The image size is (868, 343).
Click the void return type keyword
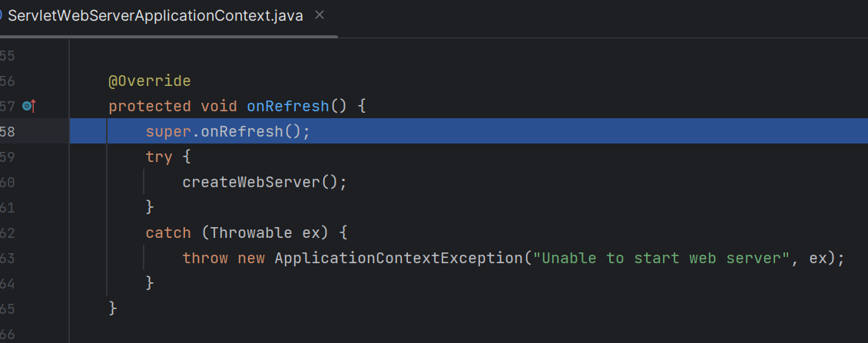[x=219, y=106]
